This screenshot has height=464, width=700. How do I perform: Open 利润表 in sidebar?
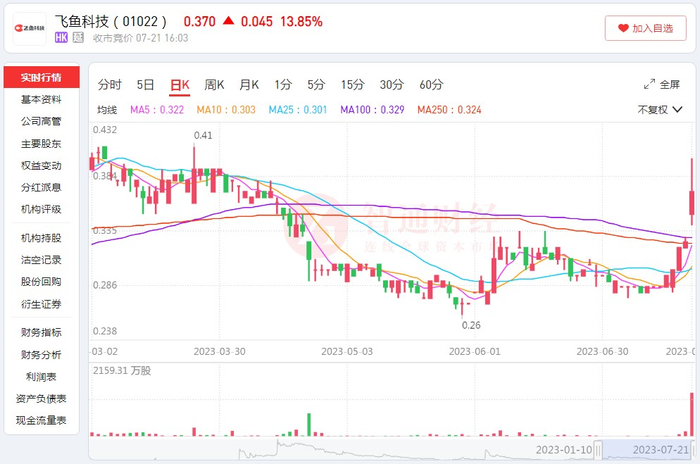point(41,377)
